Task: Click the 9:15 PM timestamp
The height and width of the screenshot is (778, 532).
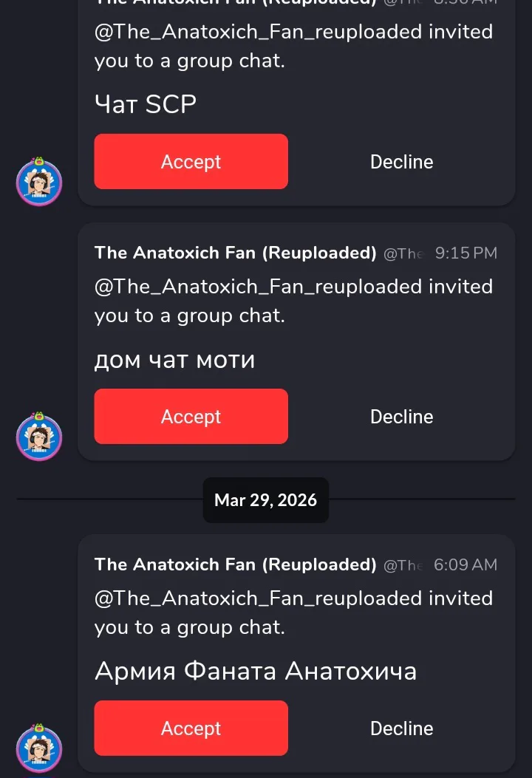Action: [x=465, y=253]
